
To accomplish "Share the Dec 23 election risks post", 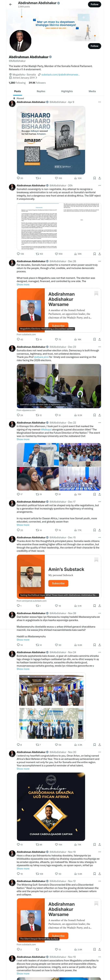I will (x=100, y=415).
